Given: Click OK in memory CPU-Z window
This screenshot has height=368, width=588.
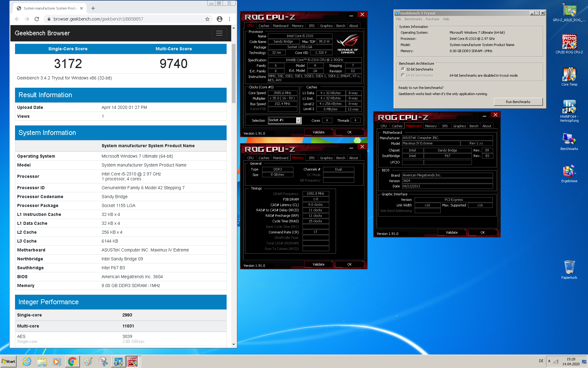Looking at the screenshot, I should (x=349, y=264).
